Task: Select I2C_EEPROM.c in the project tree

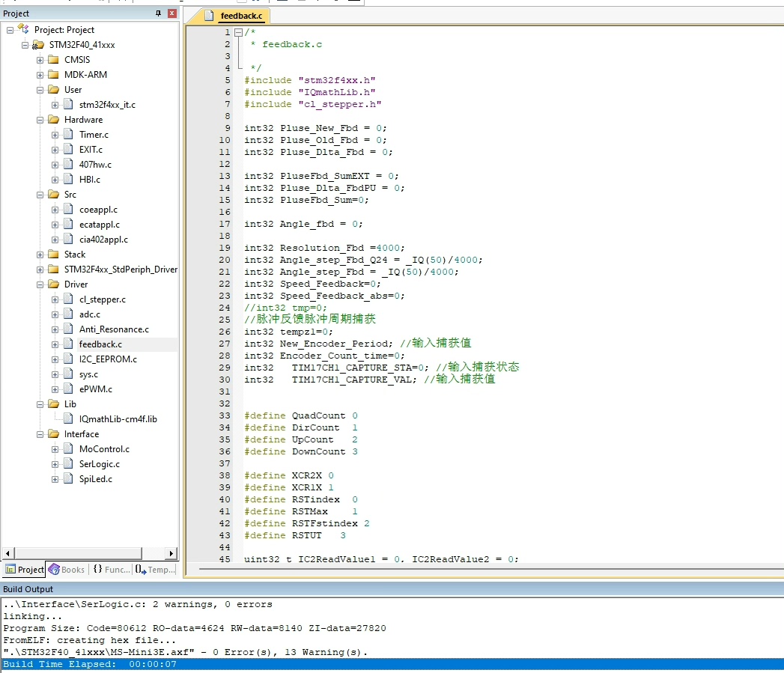Action: point(108,359)
